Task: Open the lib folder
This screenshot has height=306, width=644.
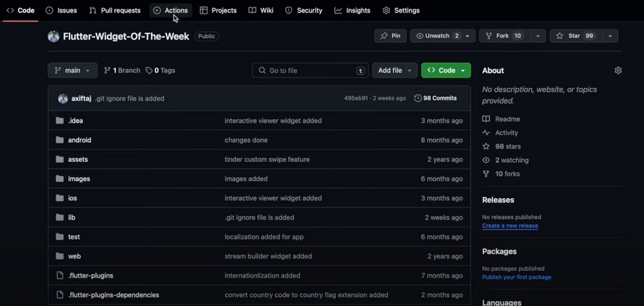Action: coord(72,217)
